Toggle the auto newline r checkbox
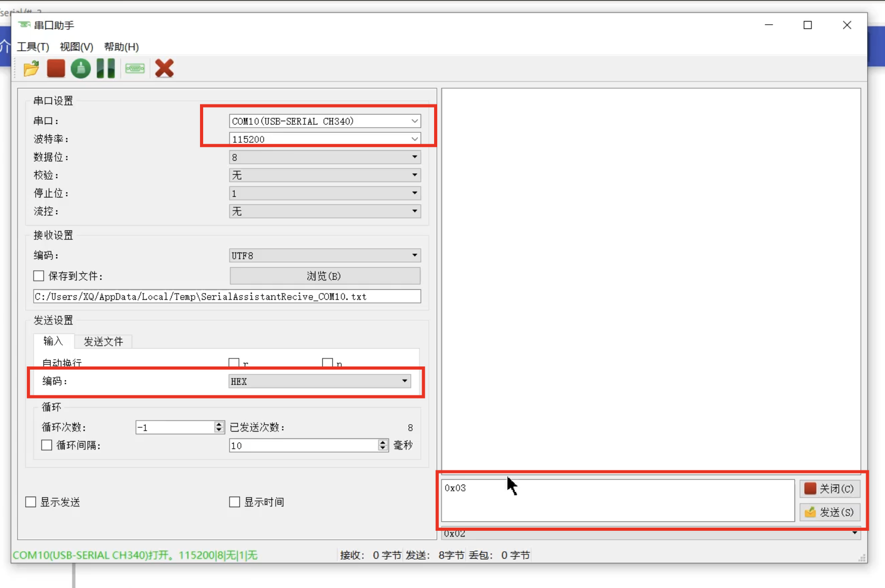The height and width of the screenshot is (588, 885). 234,363
